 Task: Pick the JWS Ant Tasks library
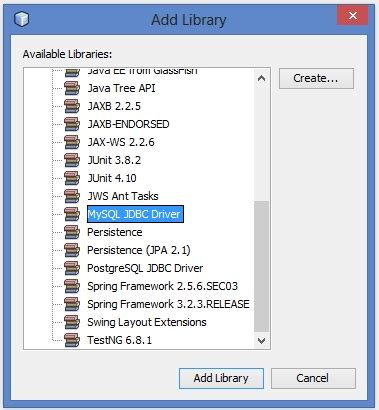tap(123, 196)
